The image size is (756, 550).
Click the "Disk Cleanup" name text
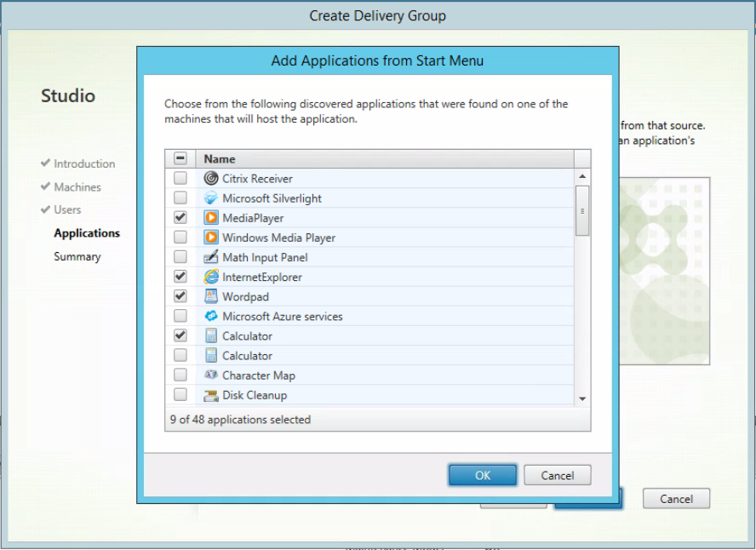[x=255, y=395]
